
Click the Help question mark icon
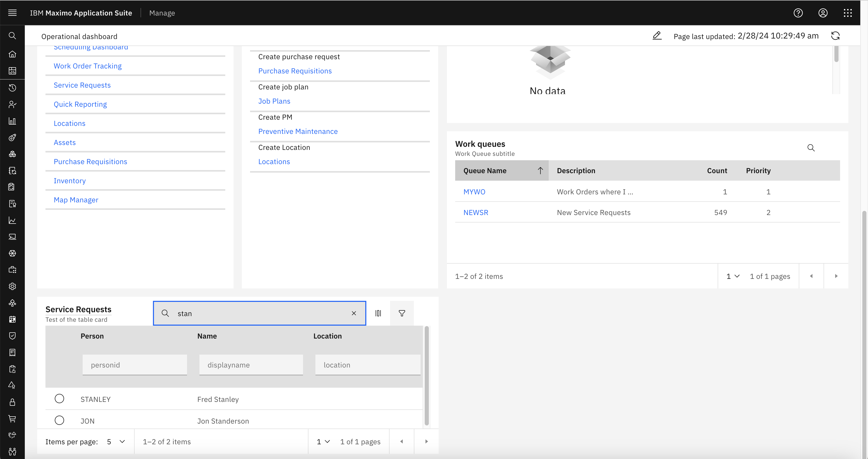pos(798,13)
